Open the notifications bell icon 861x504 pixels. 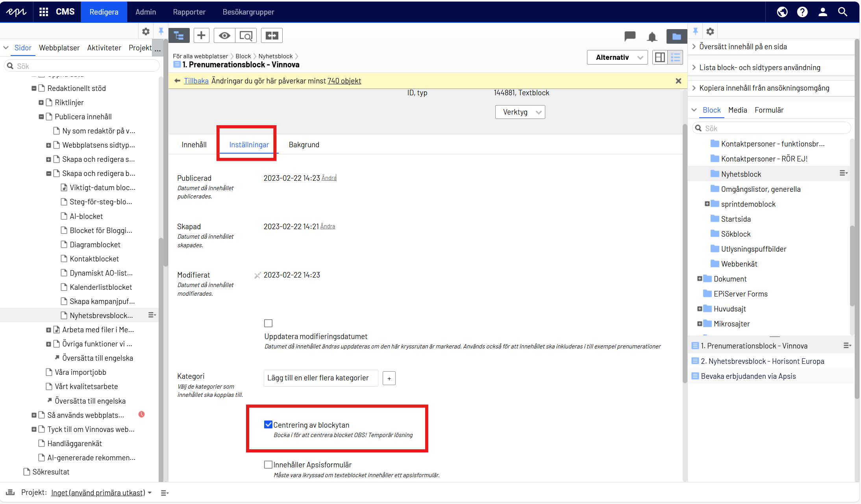652,37
